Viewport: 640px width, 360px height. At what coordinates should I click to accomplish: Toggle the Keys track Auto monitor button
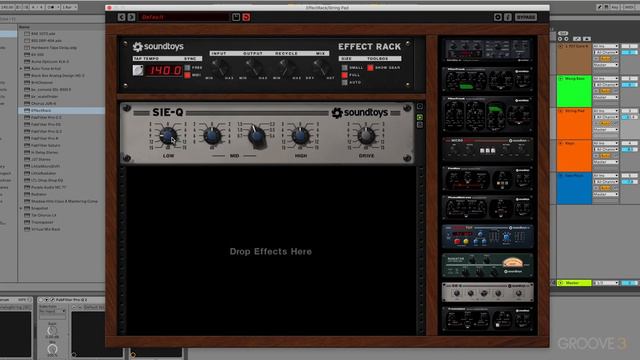tap(605, 156)
